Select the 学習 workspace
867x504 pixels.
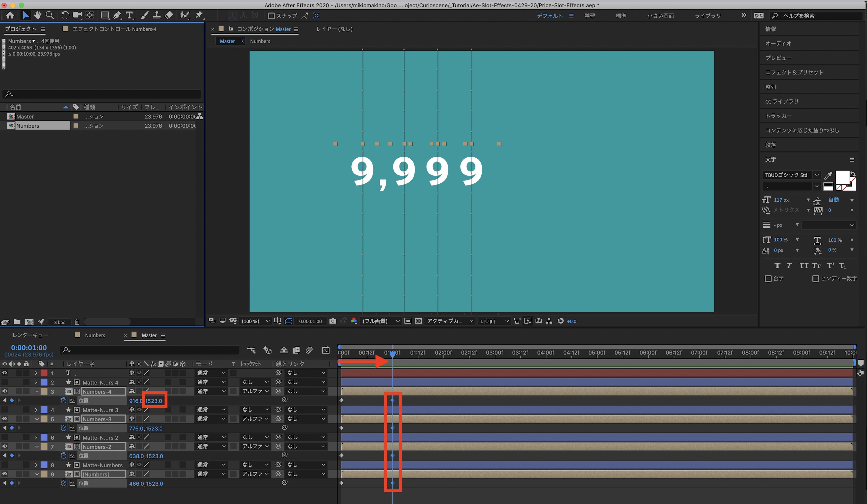tap(589, 16)
